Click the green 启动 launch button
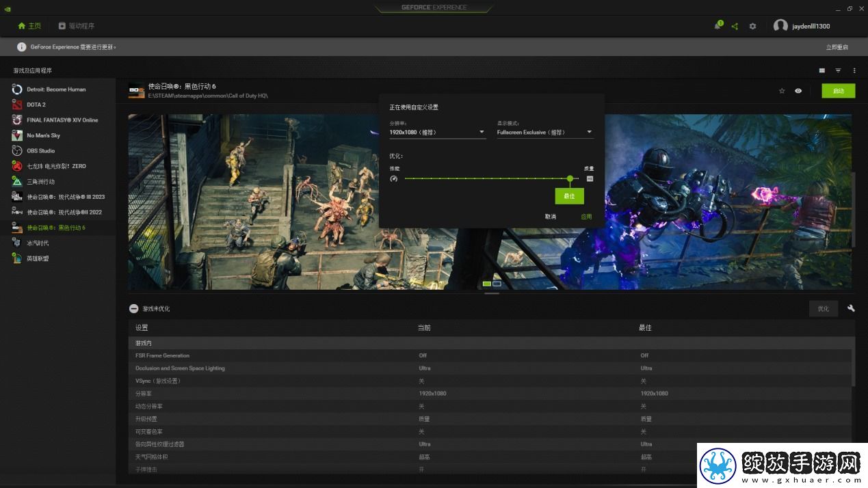868x488 pixels. click(839, 91)
